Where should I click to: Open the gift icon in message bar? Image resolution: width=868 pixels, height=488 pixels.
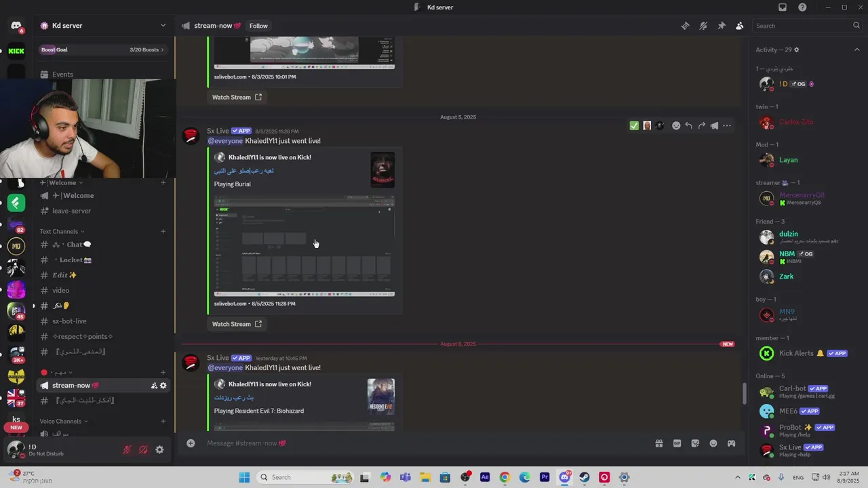point(658,443)
